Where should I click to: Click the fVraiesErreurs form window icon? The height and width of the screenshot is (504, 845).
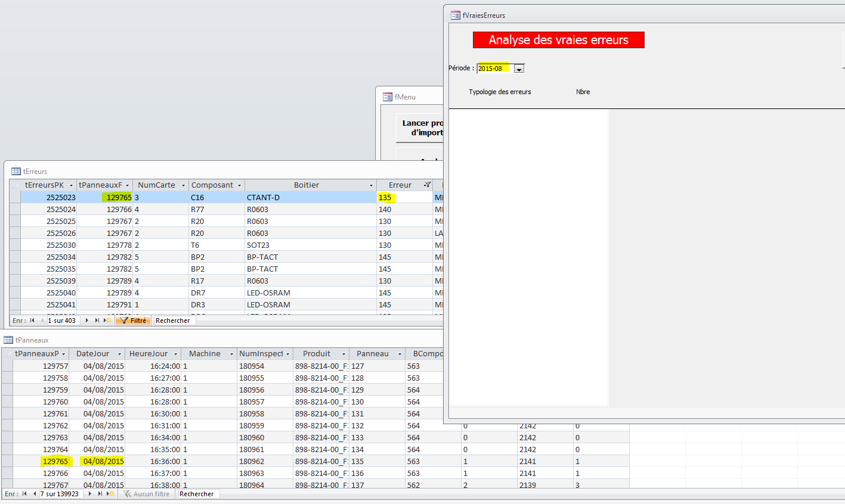(x=456, y=15)
